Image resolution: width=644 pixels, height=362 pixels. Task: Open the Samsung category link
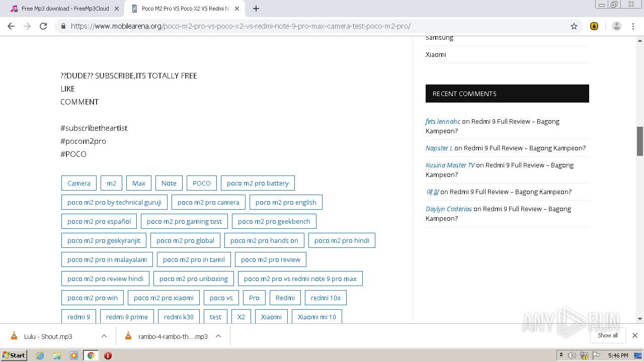[x=439, y=38]
